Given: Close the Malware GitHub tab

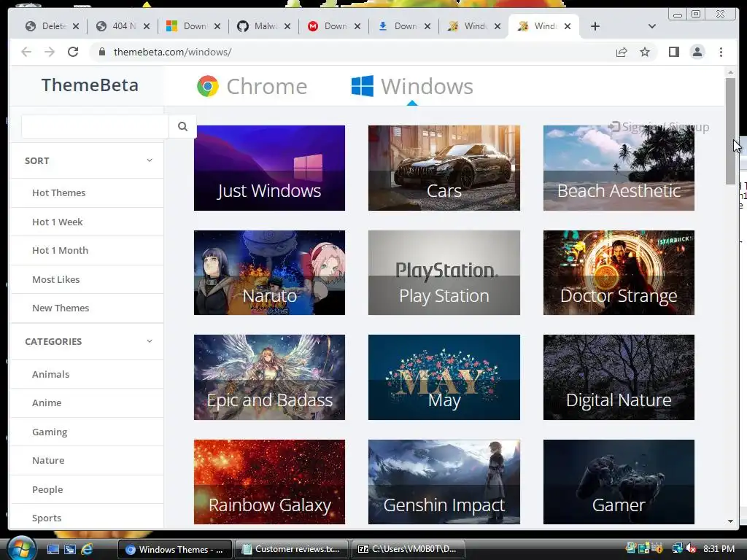Looking at the screenshot, I should pos(287,27).
